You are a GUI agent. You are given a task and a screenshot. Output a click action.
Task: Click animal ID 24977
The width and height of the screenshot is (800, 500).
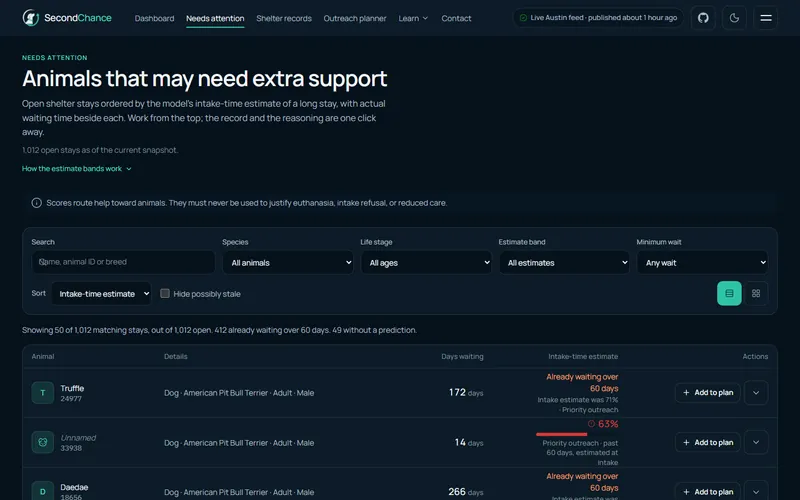tap(71, 399)
